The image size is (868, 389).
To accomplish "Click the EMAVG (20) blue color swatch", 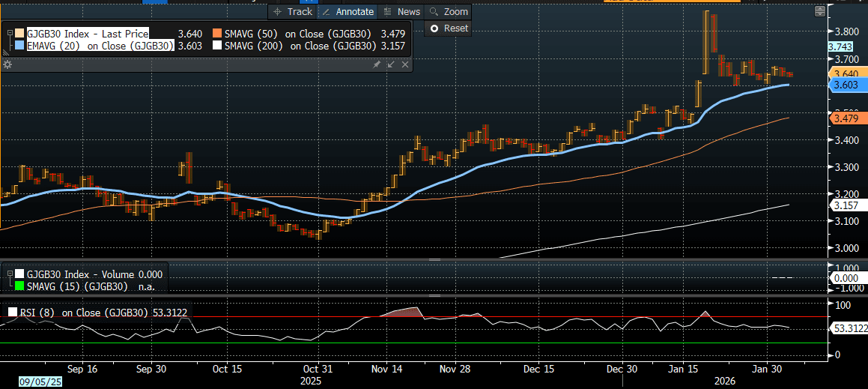I will [19, 46].
